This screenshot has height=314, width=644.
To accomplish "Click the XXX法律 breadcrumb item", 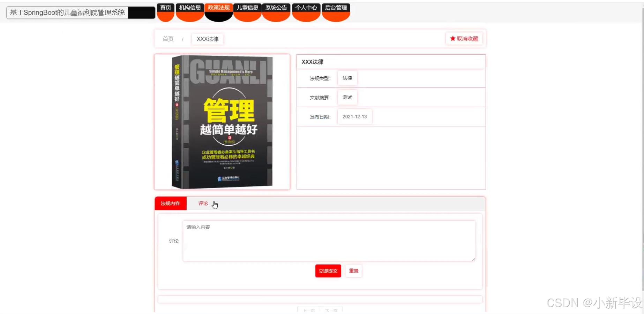I will click(x=208, y=39).
